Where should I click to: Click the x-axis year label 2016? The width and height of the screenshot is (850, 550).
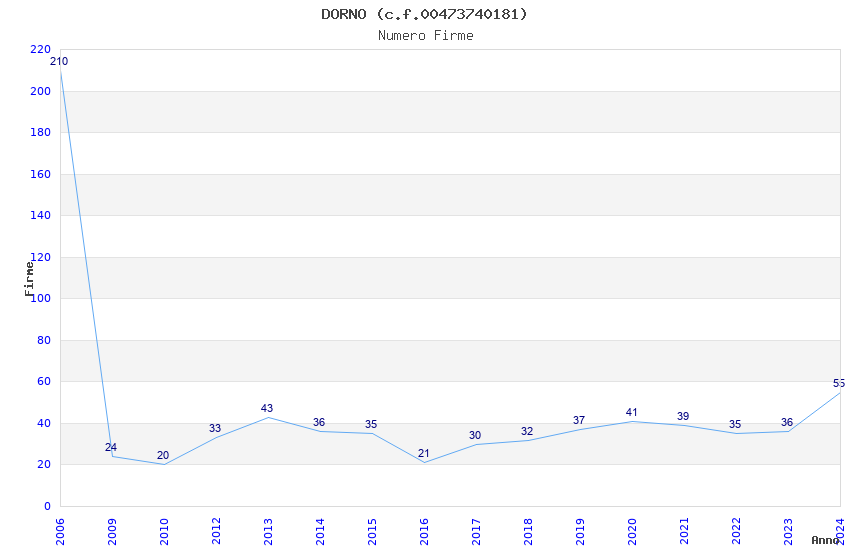424,532
